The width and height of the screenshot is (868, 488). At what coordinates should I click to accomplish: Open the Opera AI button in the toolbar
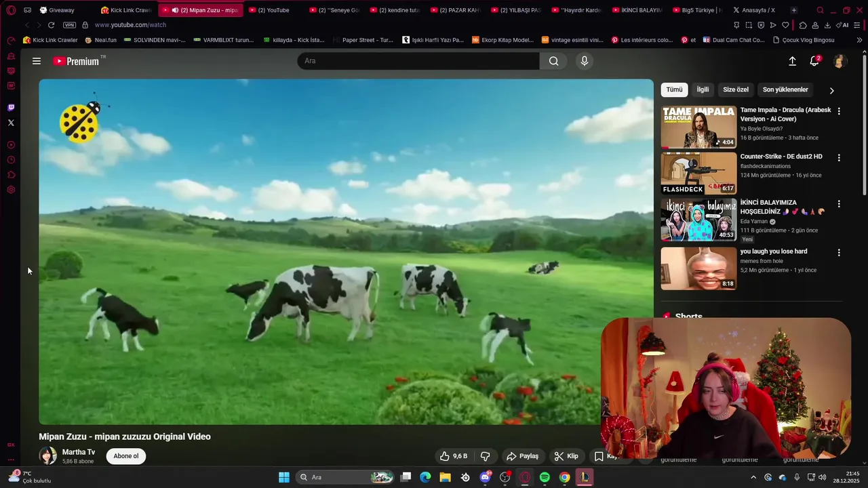coord(843,25)
